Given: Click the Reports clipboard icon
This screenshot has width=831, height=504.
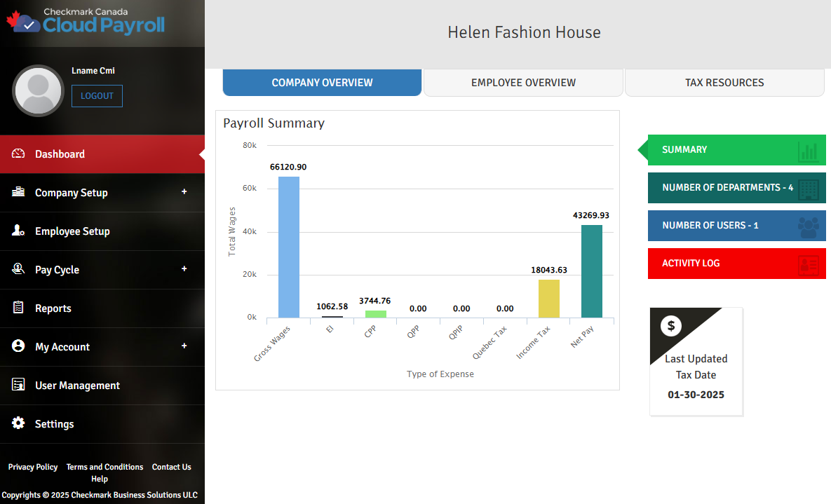Looking at the screenshot, I should coord(18,308).
